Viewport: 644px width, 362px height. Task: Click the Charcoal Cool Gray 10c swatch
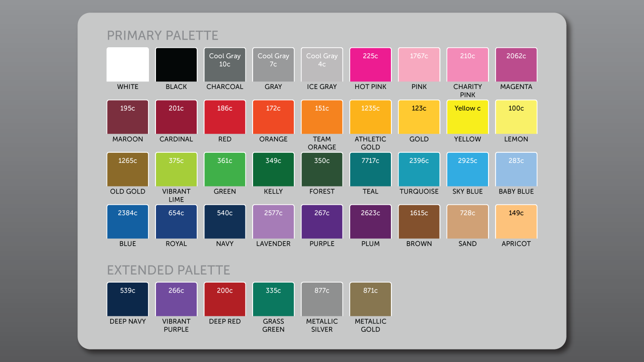(225, 65)
